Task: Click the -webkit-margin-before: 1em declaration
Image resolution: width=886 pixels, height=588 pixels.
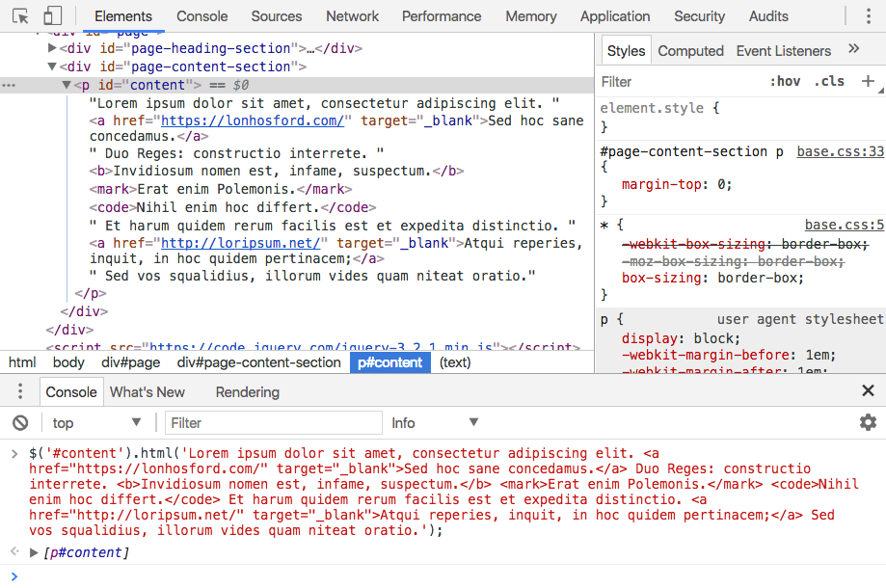Action: pyautogui.click(x=728, y=356)
